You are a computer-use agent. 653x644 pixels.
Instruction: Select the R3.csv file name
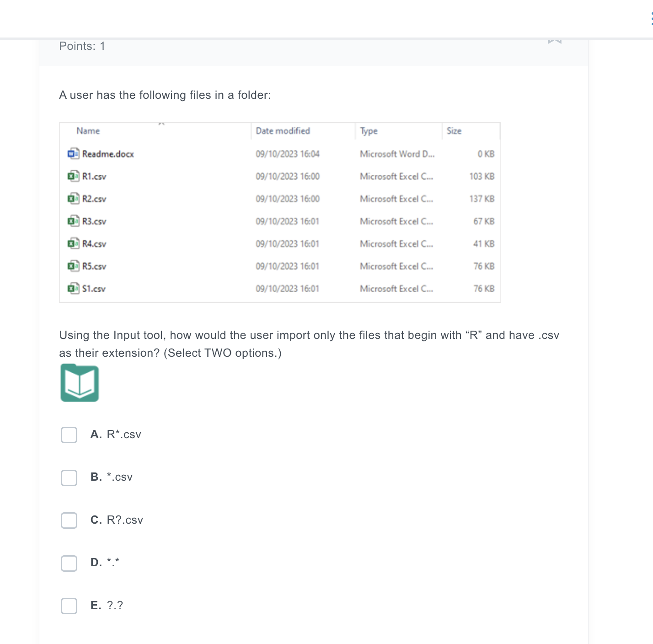click(94, 221)
